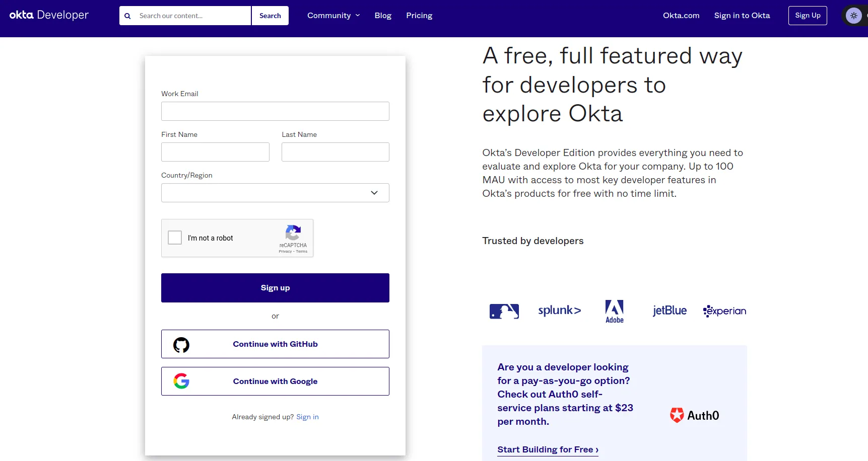This screenshot has width=868, height=461.
Task: Choose Continue with GitHub
Action: pyautogui.click(x=275, y=344)
